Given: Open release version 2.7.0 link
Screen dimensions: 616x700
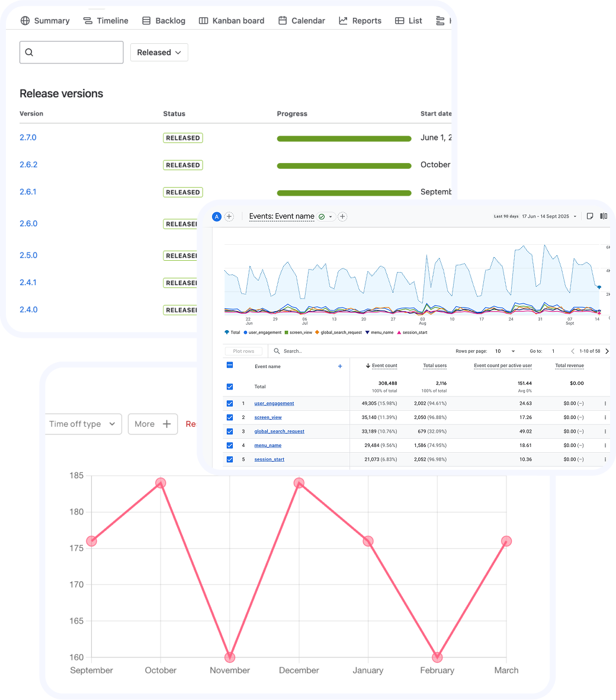Looking at the screenshot, I should click(28, 138).
